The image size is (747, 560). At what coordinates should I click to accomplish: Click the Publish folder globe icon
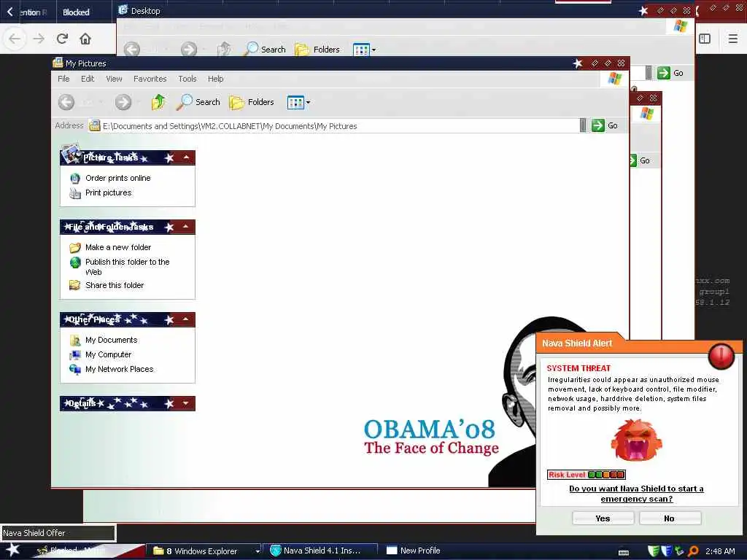75,262
